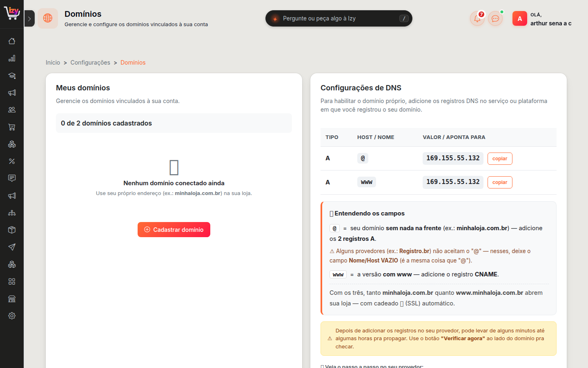
Task: Go to 'Configurações' in the breadcrumb
Action: pyautogui.click(x=90, y=63)
